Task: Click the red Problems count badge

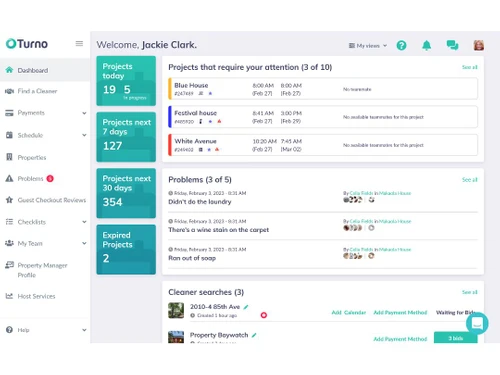Action: (50, 179)
